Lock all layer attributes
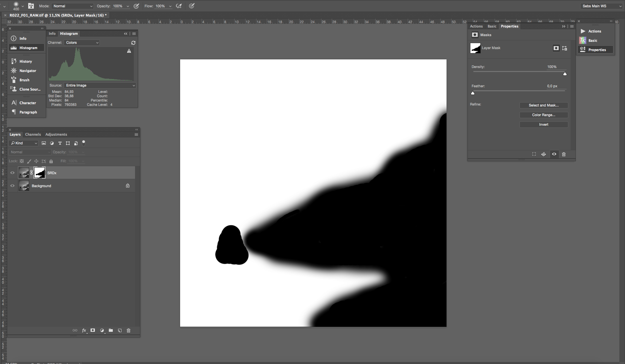This screenshot has width=625, height=364. point(51,161)
